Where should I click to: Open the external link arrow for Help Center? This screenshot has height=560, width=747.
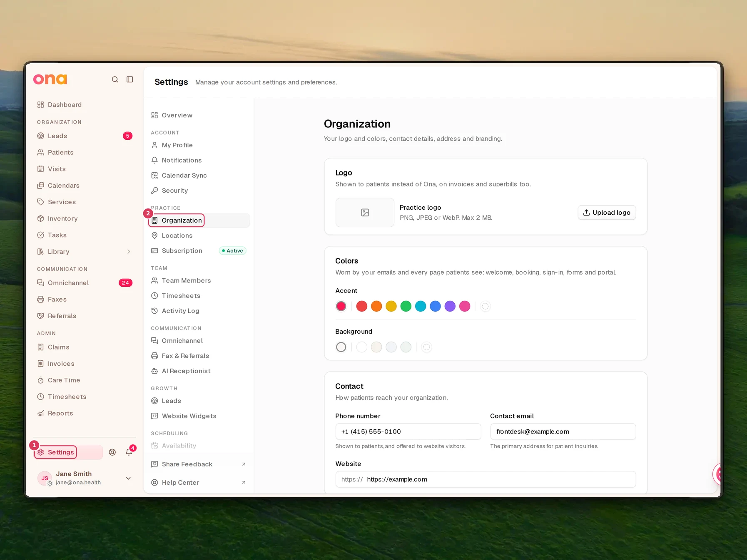[x=244, y=483]
